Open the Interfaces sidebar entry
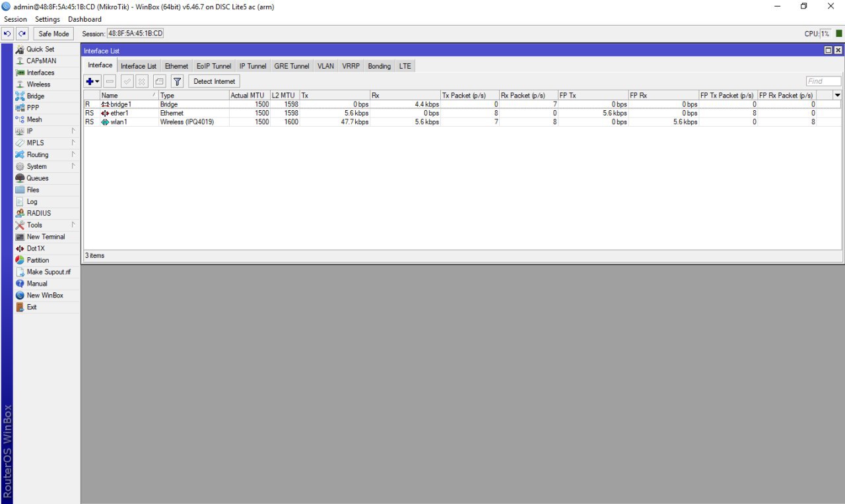This screenshot has height=504, width=845. click(x=46, y=73)
